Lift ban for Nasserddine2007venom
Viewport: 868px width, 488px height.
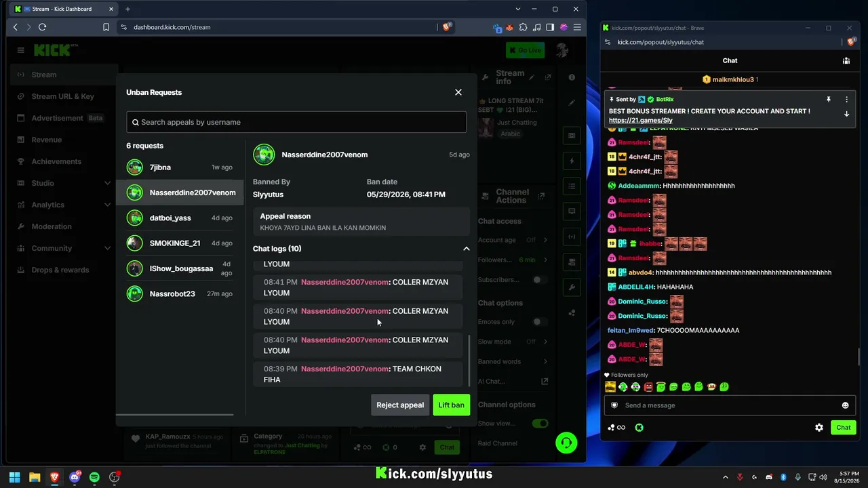click(451, 405)
